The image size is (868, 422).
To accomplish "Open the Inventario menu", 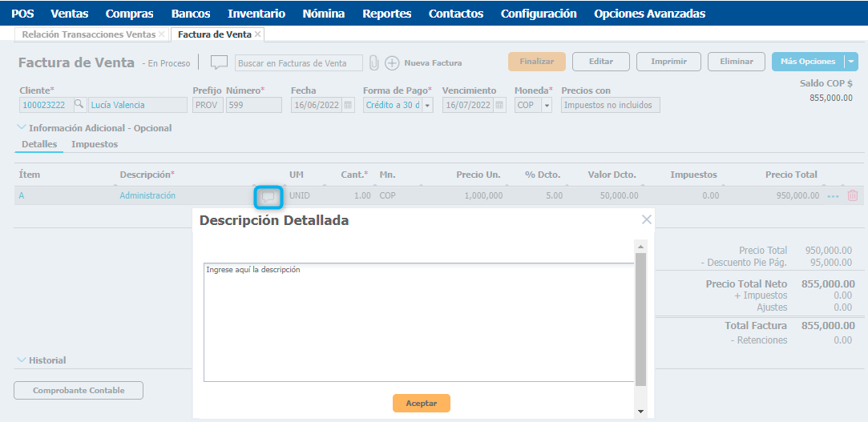I will [256, 14].
